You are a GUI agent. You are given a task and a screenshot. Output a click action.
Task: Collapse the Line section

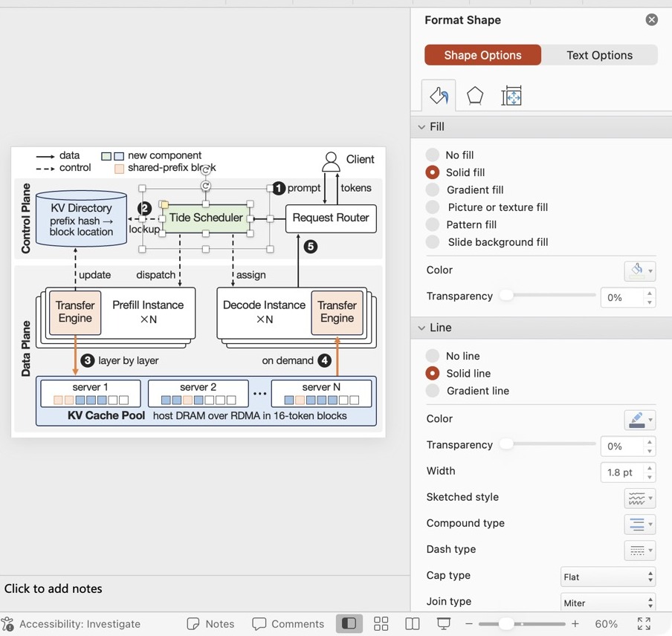(x=421, y=328)
